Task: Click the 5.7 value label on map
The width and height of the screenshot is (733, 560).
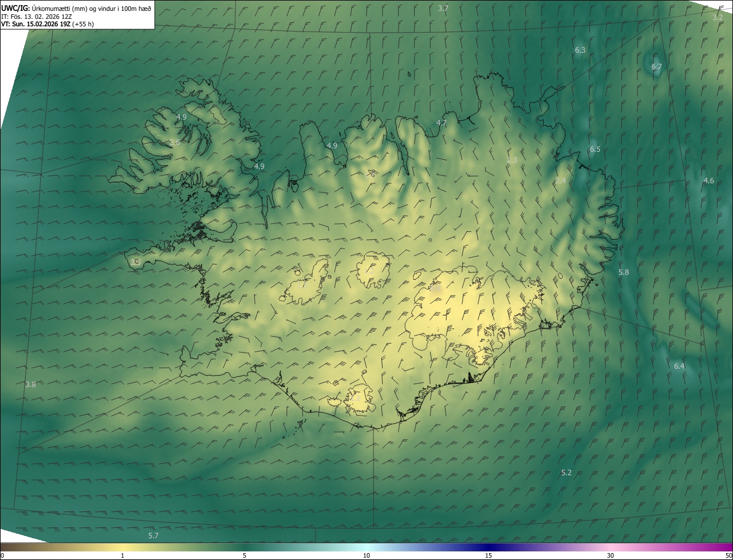Action: [x=153, y=535]
